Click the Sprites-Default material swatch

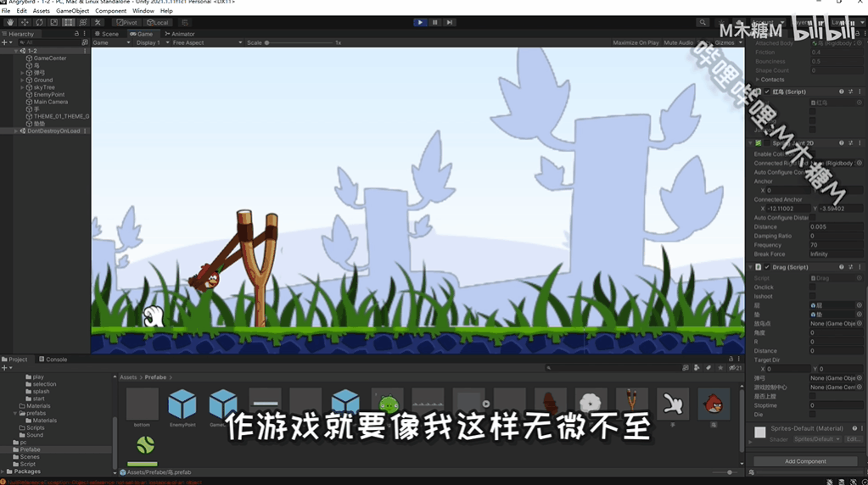[760, 432]
